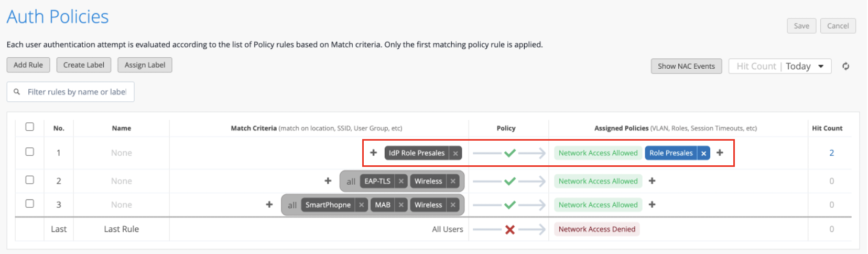Click the Last Rule deny X icon

pyautogui.click(x=509, y=229)
